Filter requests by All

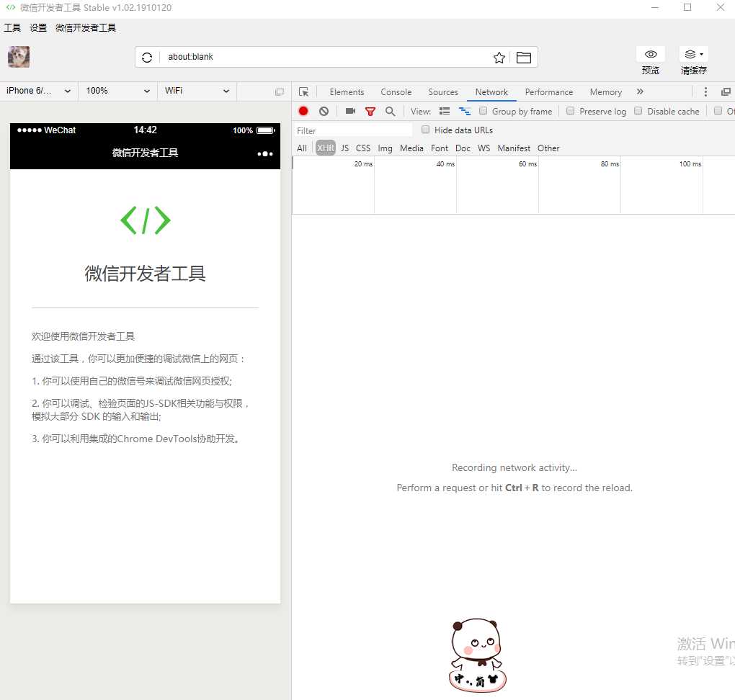click(x=302, y=148)
